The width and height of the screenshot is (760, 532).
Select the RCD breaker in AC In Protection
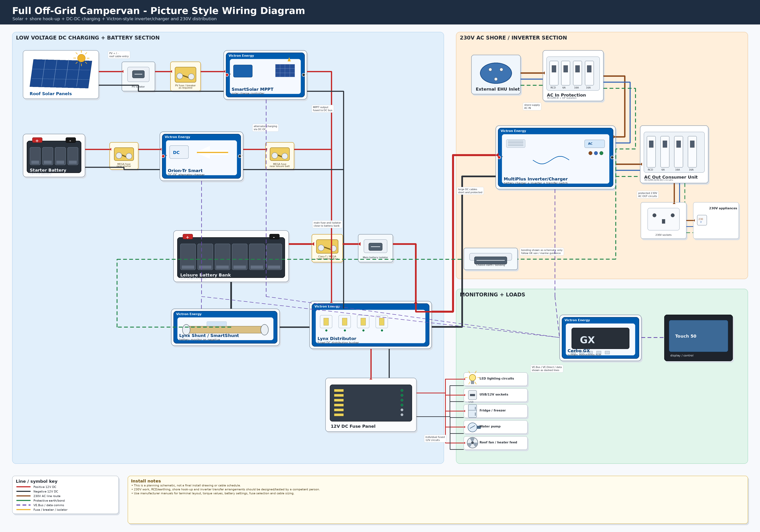(554, 73)
